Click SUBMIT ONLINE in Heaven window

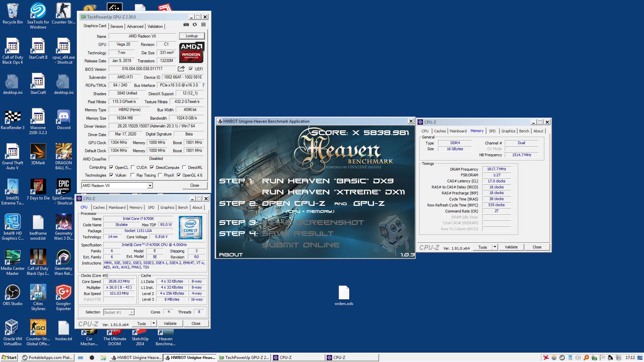click(x=301, y=245)
